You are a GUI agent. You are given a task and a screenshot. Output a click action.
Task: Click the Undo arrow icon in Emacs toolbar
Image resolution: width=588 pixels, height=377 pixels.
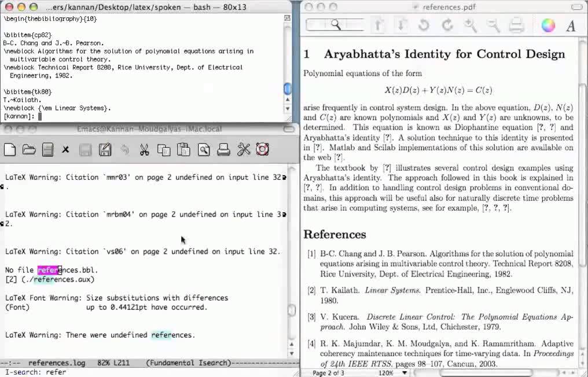(x=124, y=150)
